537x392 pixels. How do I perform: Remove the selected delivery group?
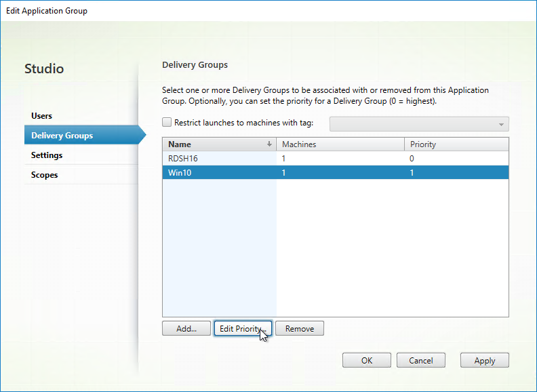click(x=300, y=328)
